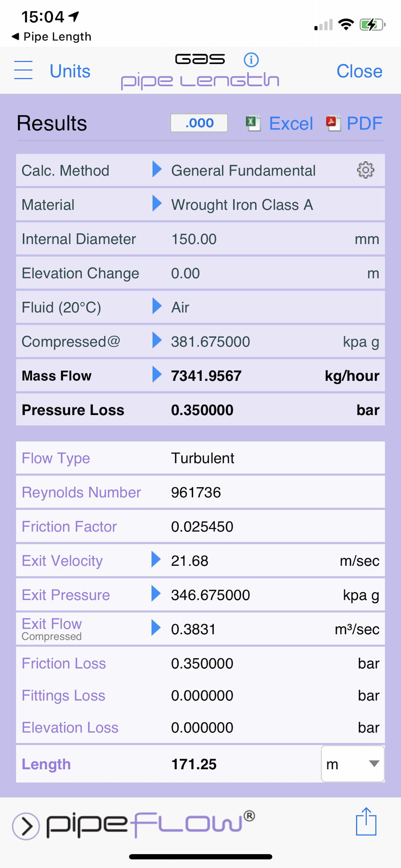Tap the info icon beside Gas title
This screenshot has width=401, height=868.
coord(251,60)
